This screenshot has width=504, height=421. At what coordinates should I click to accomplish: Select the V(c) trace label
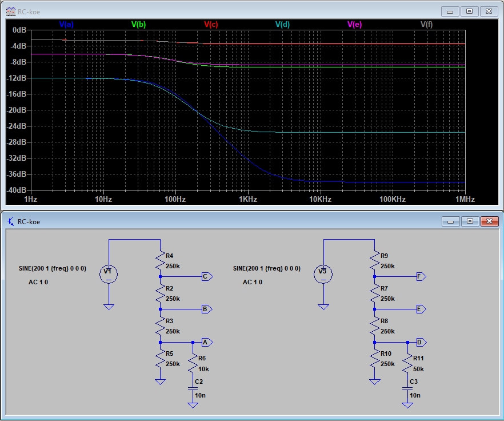click(x=211, y=24)
